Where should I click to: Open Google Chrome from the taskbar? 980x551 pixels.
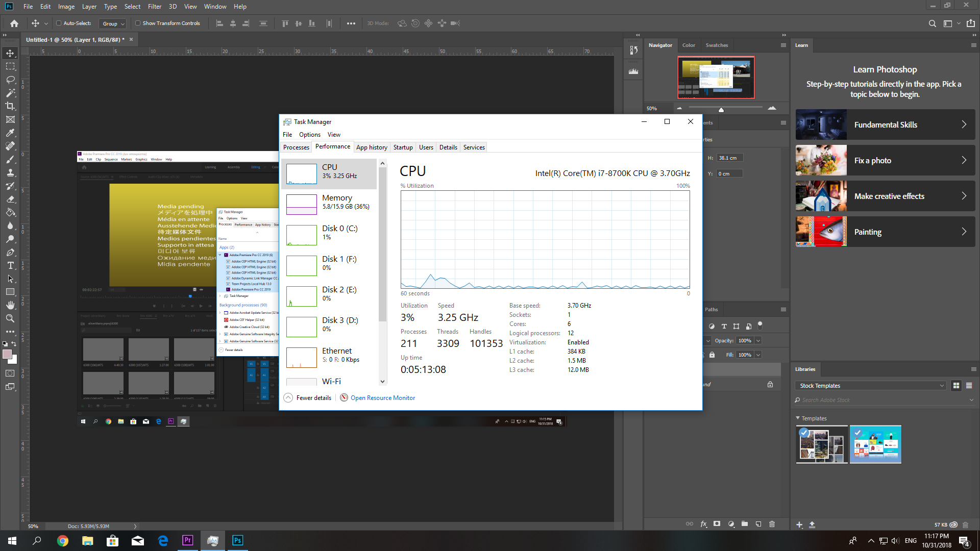[63, 541]
